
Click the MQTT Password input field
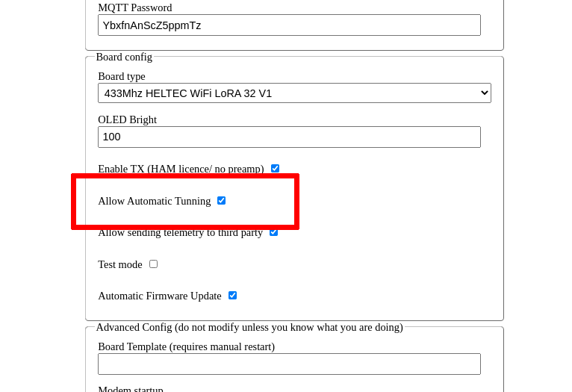click(289, 25)
